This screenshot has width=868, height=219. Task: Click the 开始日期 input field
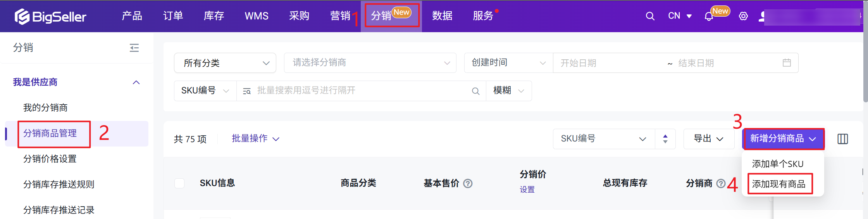608,63
